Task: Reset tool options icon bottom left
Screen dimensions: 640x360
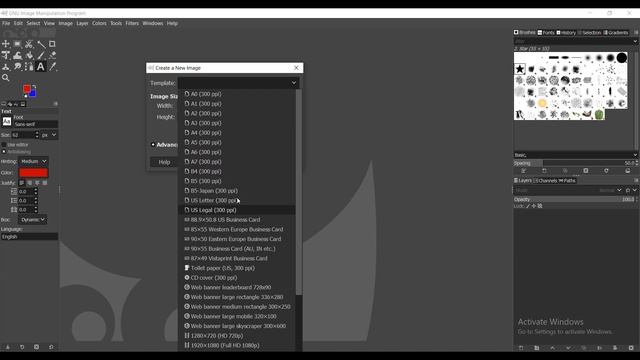Action: click(x=51, y=347)
